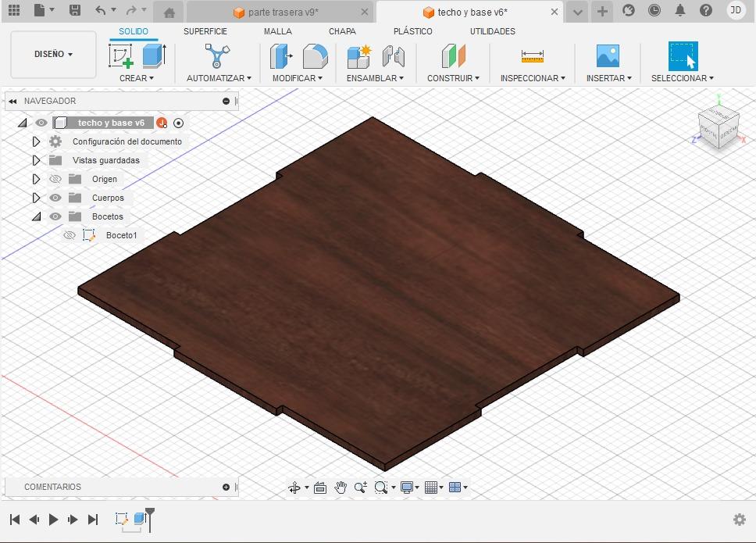
Task: Select the extrude feature in timeline
Action: (x=139, y=519)
